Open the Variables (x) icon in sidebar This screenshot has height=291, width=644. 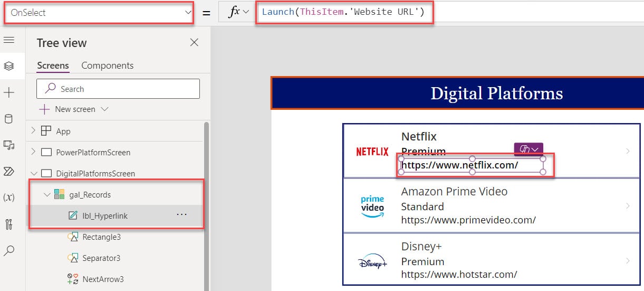click(x=9, y=197)
